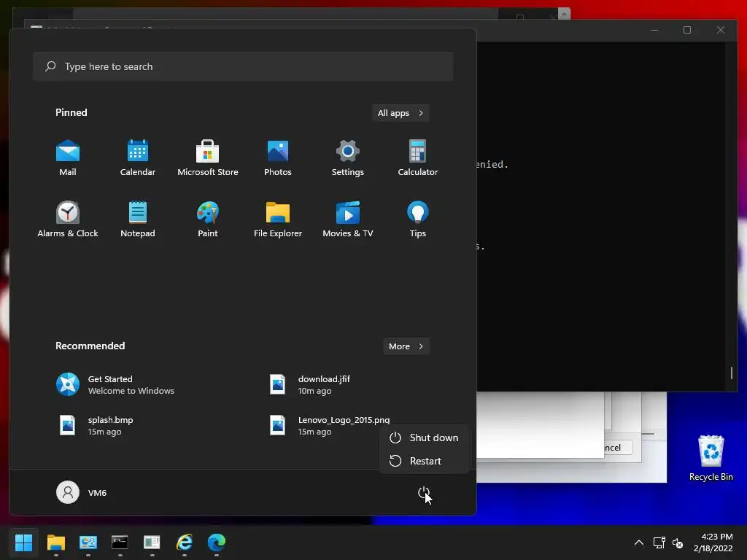Expand More recommended items

[406, 346]
